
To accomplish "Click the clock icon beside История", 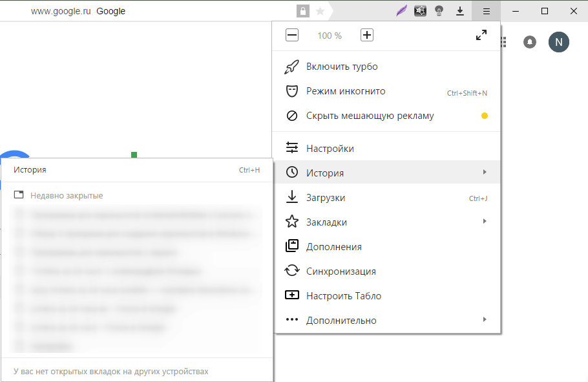I will coord(292,172).
